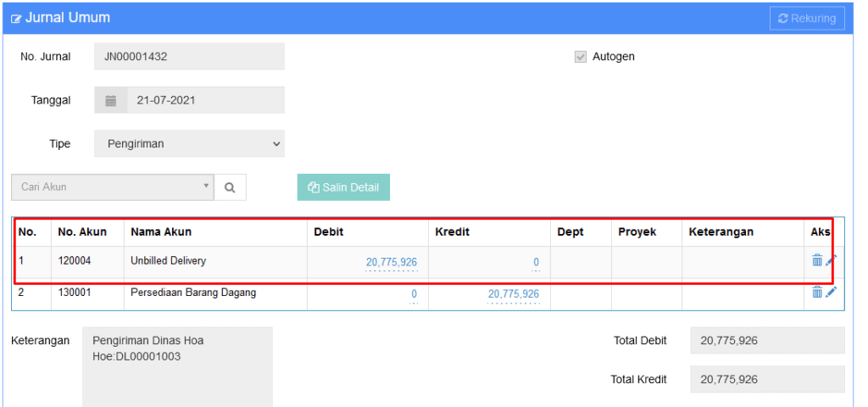Edit kredit value 20,775,926 in row 2
868x407 pixels.
tap(513, 294)
